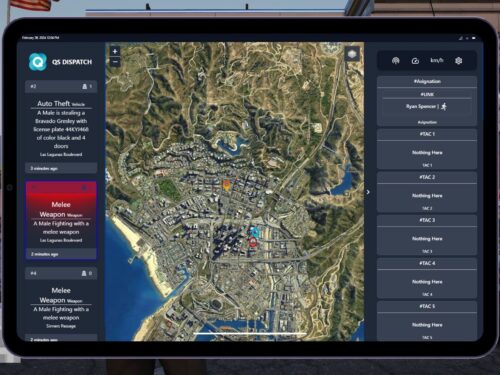Click "Nothing Here" under TAC 1
Viewport: 500px width, 375px height.
click(427, 153)
